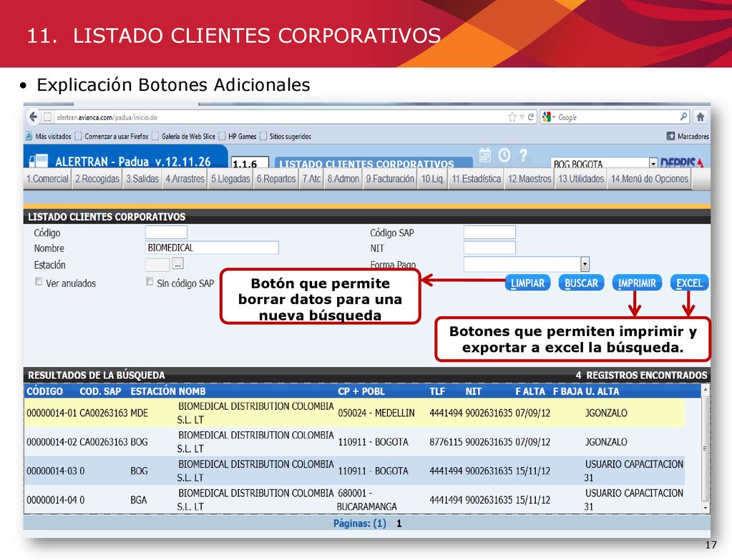
Task: Click the BUSCAR button
Action: click(581, 283)
